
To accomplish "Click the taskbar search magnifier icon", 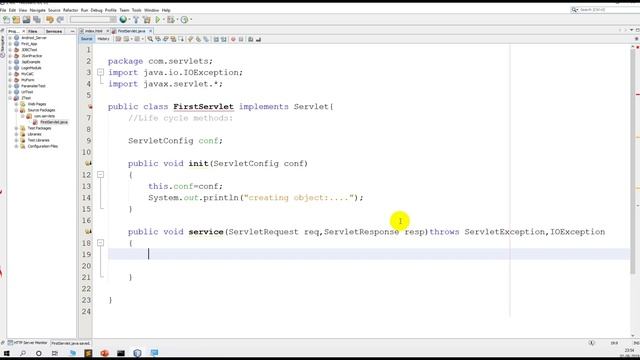I will (x=23, y=353).
